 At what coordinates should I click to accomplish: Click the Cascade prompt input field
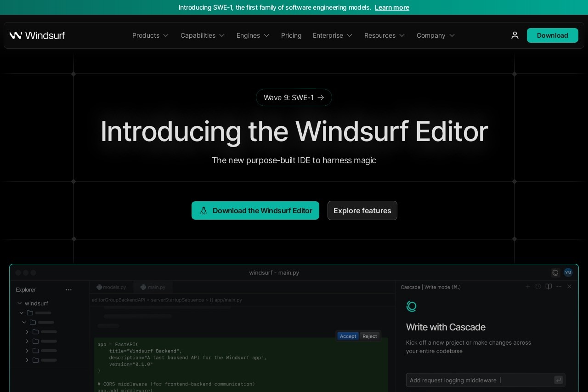(x=478, y=380)
